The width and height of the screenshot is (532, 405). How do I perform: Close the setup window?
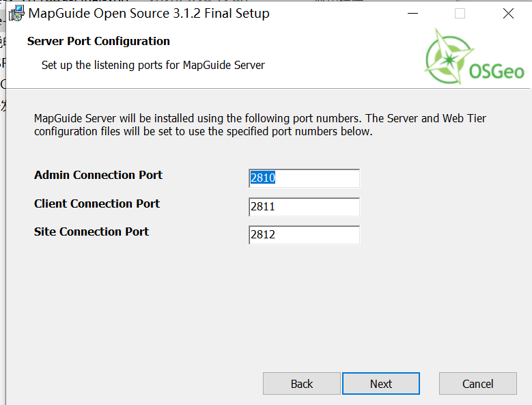(508, 14)
